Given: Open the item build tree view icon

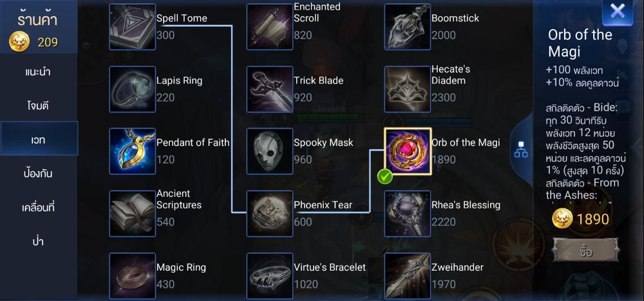Looking at the screenshot, I should pyautogui.click(x=521, y=152).
